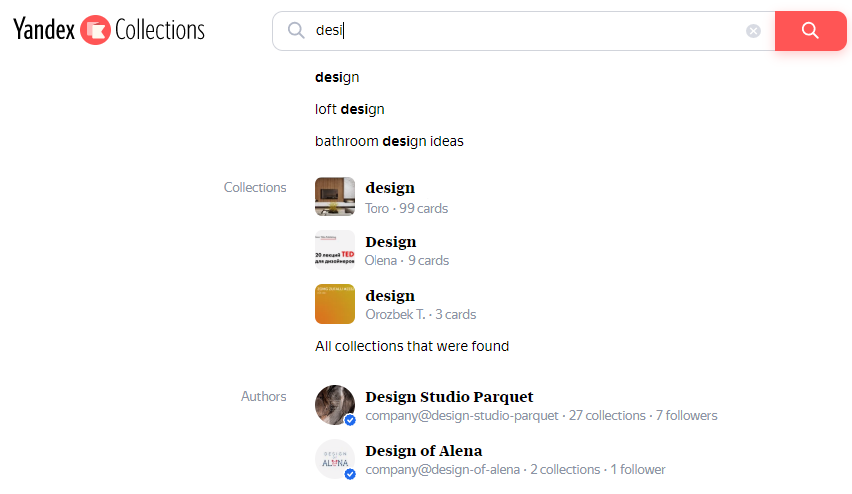Open Olena's Design collection thumbnail
The width and height of the screenshot is (852, 494).
(335, 250)
